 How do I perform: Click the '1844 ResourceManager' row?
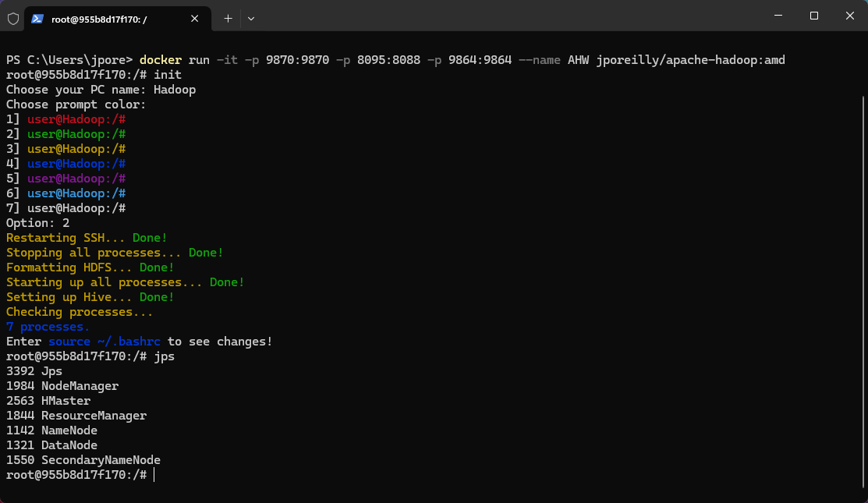point(76,416)
